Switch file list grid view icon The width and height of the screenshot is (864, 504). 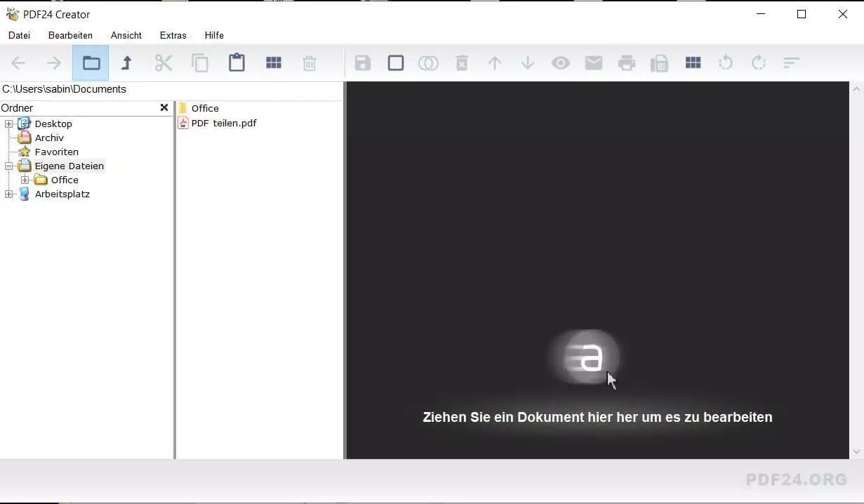(x=273, y=63)
